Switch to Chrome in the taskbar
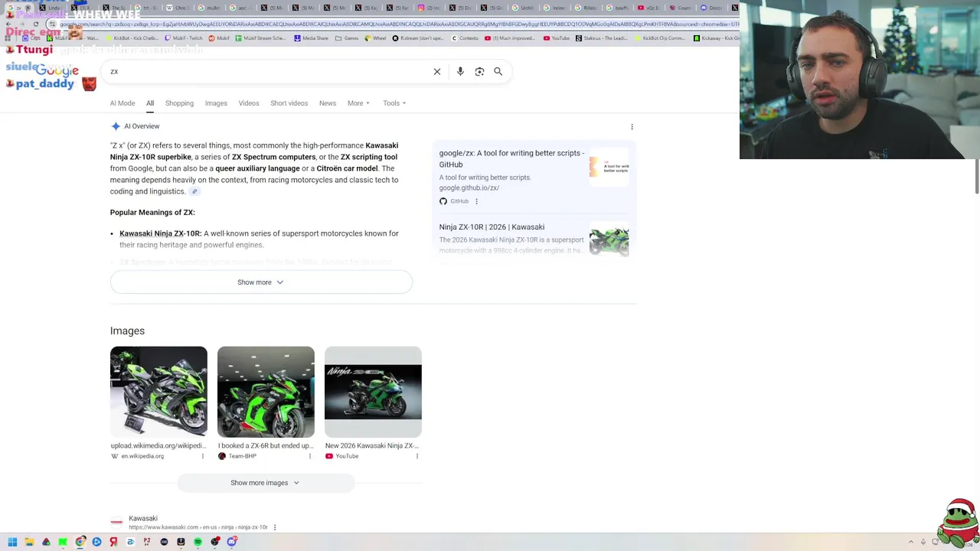Viewport: 980px width, 551px height. [x=80, y=542]
